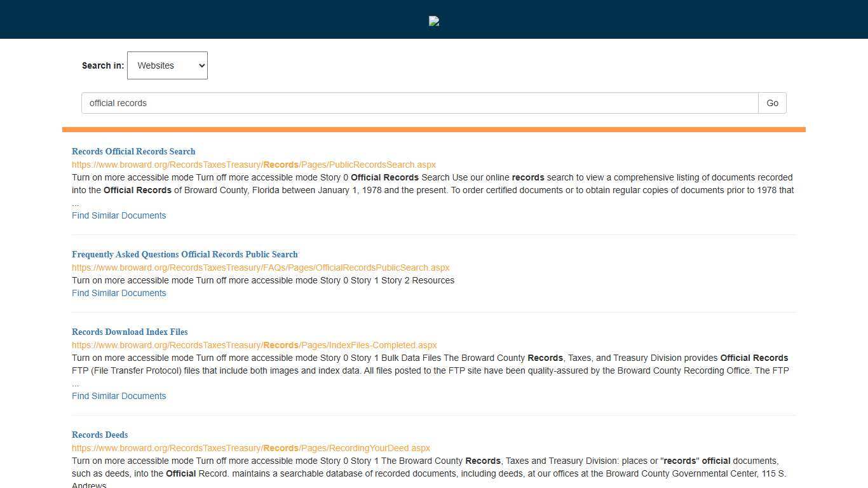868x488 pixels.
Task: Open 'Records Download Index Files' result title
Action: point(130,332)
